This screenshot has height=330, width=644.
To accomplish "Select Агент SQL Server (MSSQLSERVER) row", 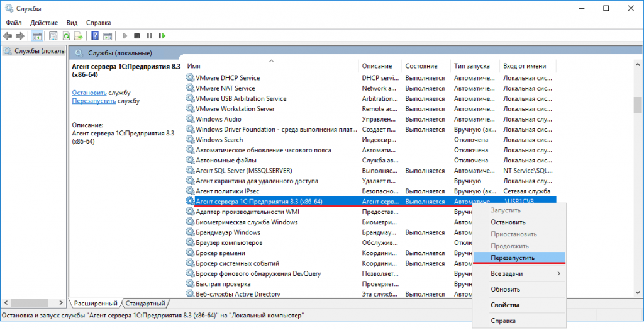I will pos(371,171).
